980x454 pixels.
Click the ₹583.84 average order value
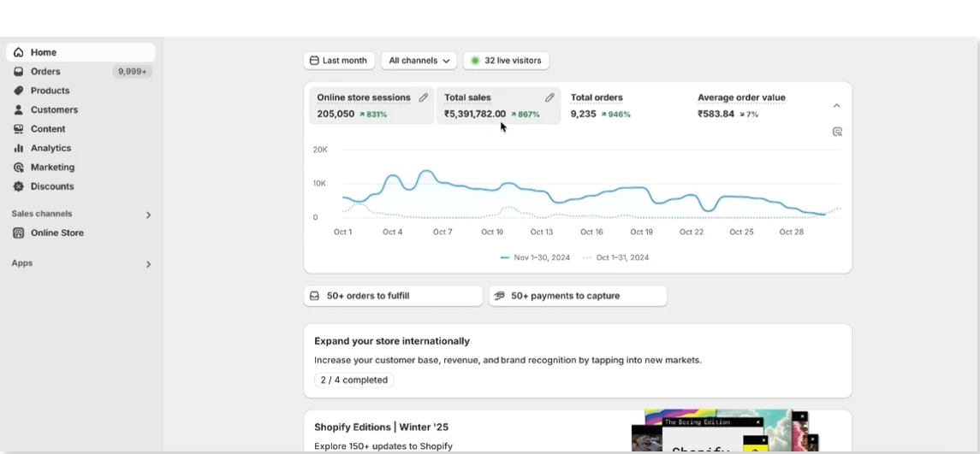[716, 115]
